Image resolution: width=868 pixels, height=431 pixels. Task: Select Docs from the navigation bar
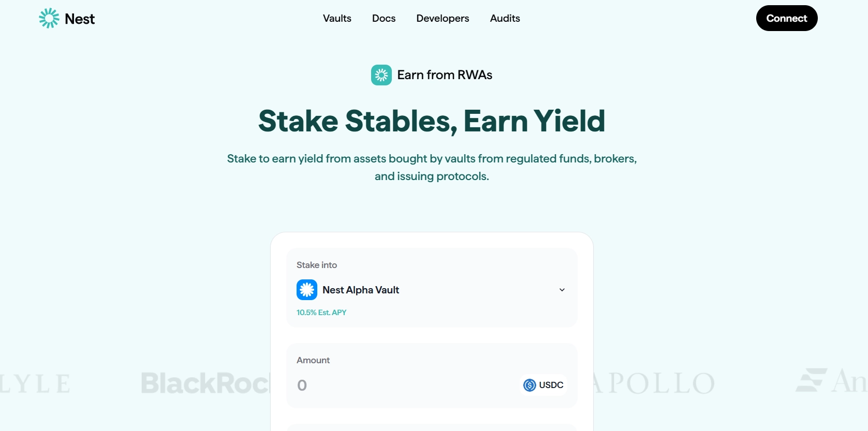384,18
